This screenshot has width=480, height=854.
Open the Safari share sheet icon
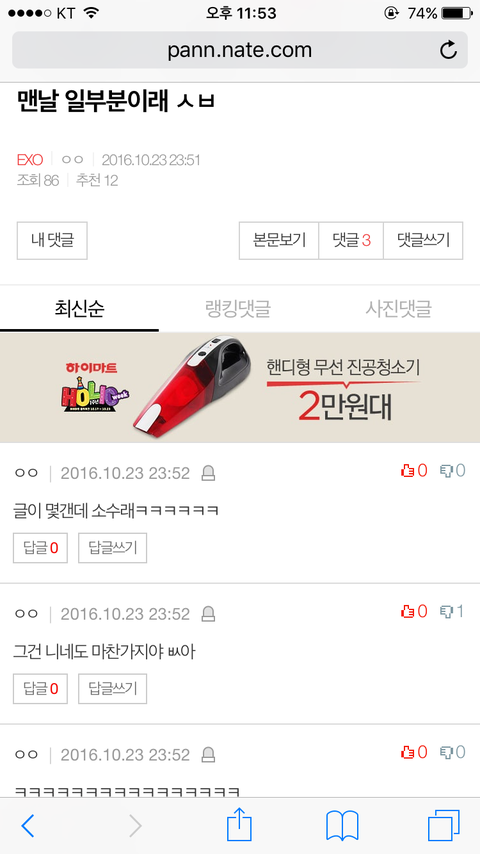tap(239, 825)
